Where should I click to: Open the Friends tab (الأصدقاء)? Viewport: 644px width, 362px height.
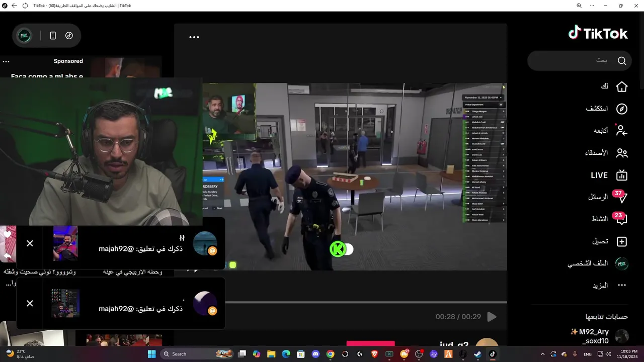(606, 153)
